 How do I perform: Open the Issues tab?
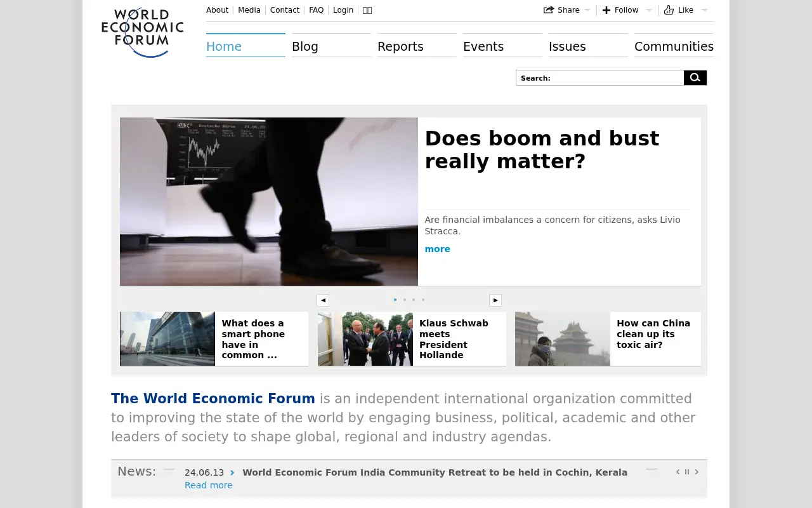pos(588,46)
